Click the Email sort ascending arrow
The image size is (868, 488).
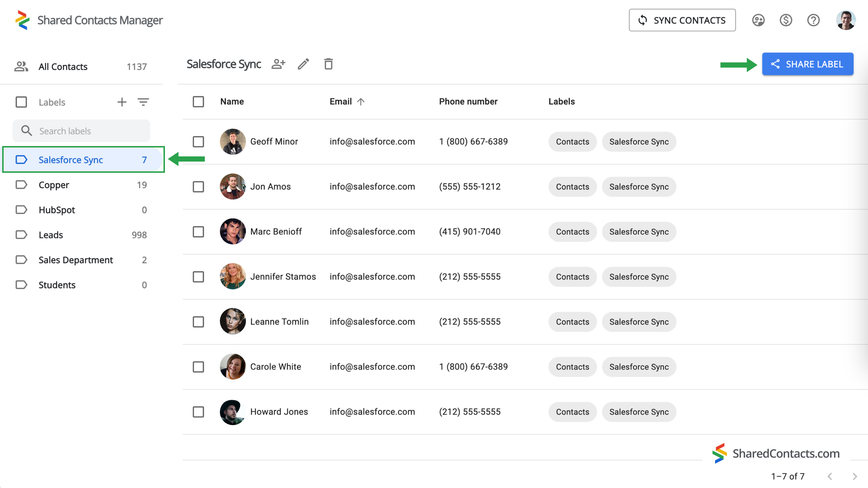coord(361,102)
